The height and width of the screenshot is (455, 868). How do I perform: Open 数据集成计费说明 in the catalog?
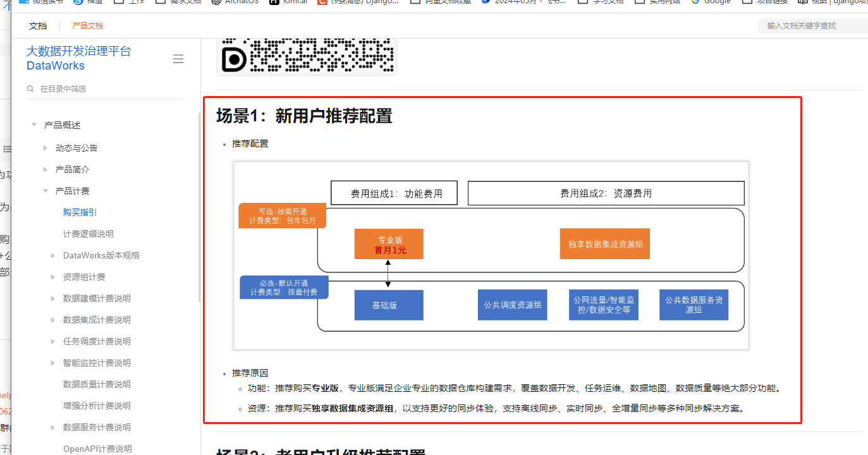pyautogui.click(x=97, y=320)
